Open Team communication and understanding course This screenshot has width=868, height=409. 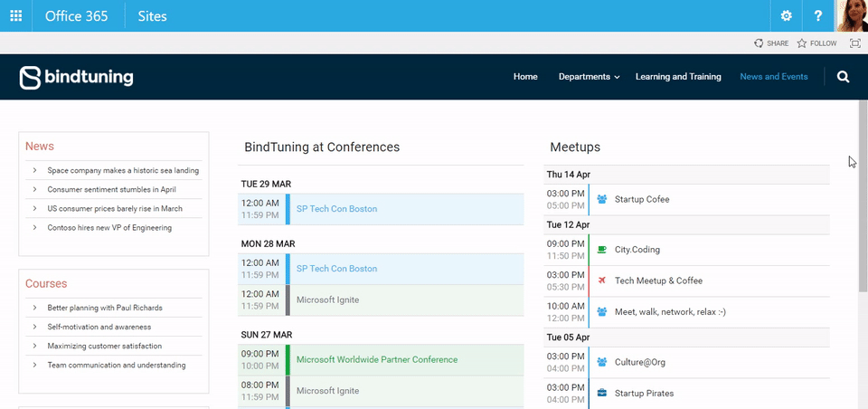point(117,366)
